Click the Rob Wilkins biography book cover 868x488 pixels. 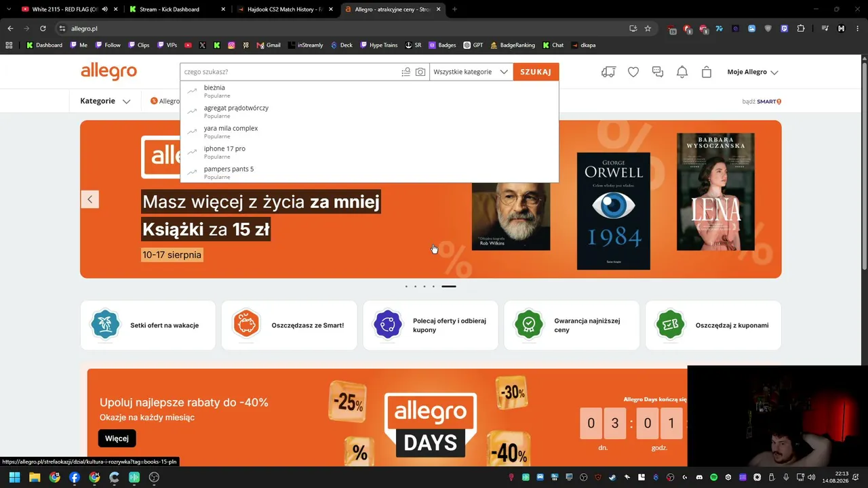(511, 216)
